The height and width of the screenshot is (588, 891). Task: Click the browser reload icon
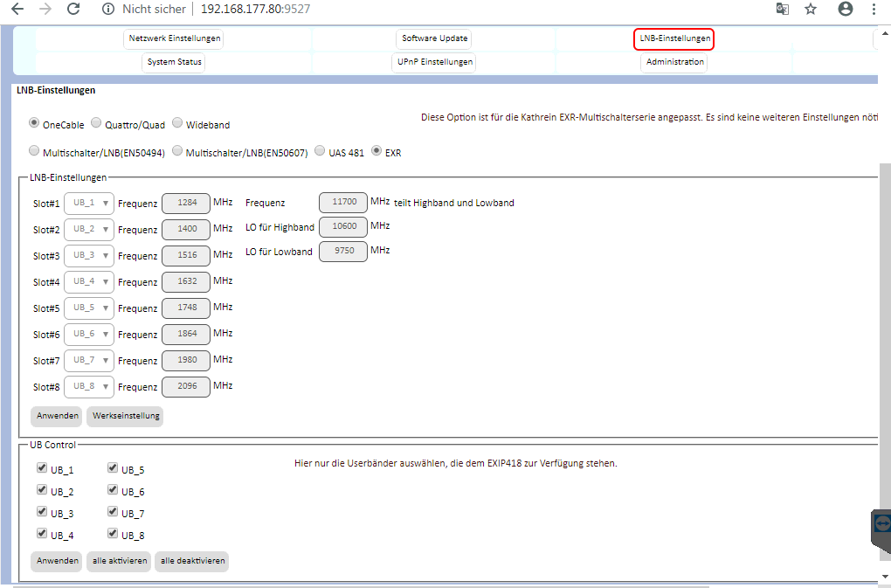point(73,9)
